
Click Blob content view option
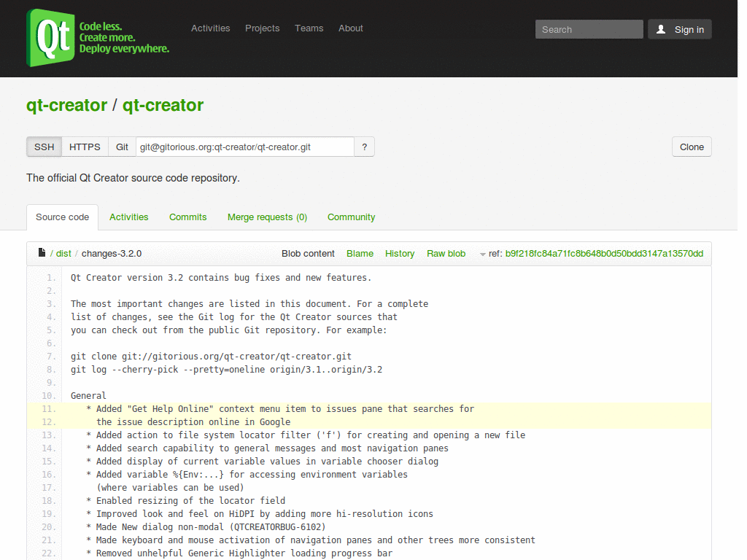tap(308, 254)
